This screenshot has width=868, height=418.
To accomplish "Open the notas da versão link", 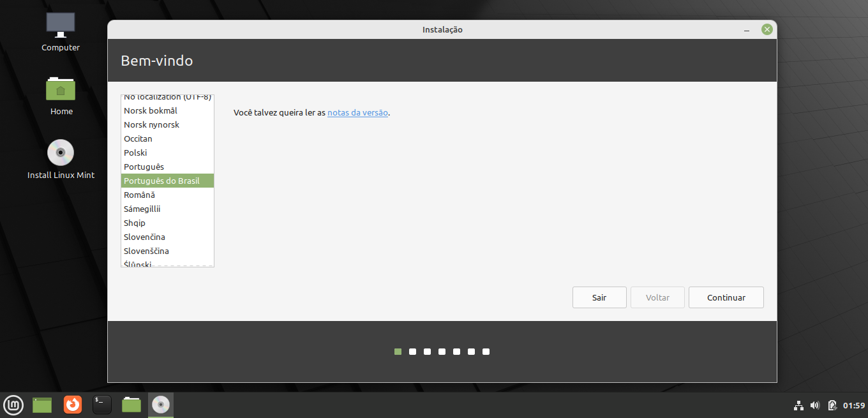I will (357, 113).
